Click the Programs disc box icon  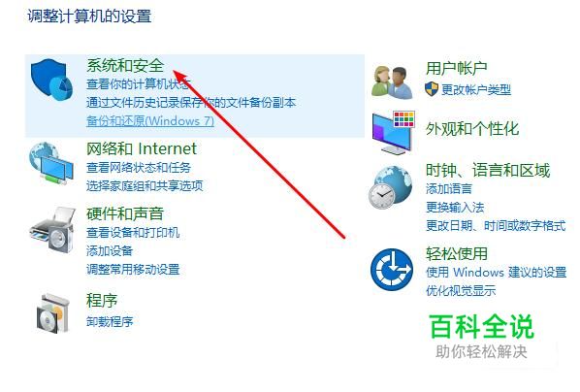pos(53,313)
